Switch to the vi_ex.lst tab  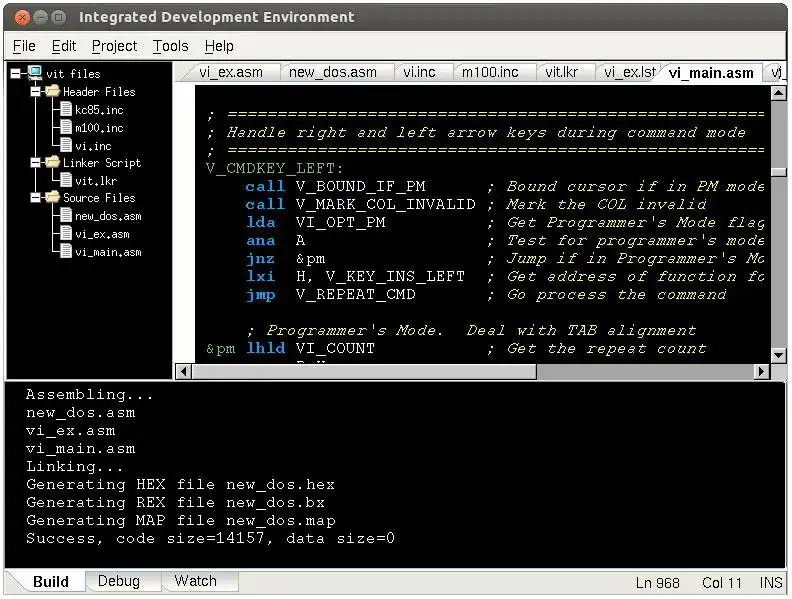629,72
